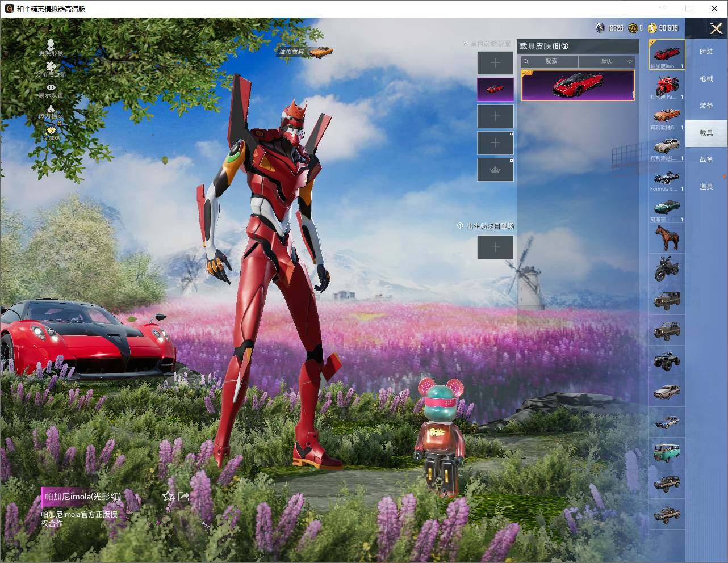
Task: Switch to the 时装 tab
Action: (x=706, y=52)
